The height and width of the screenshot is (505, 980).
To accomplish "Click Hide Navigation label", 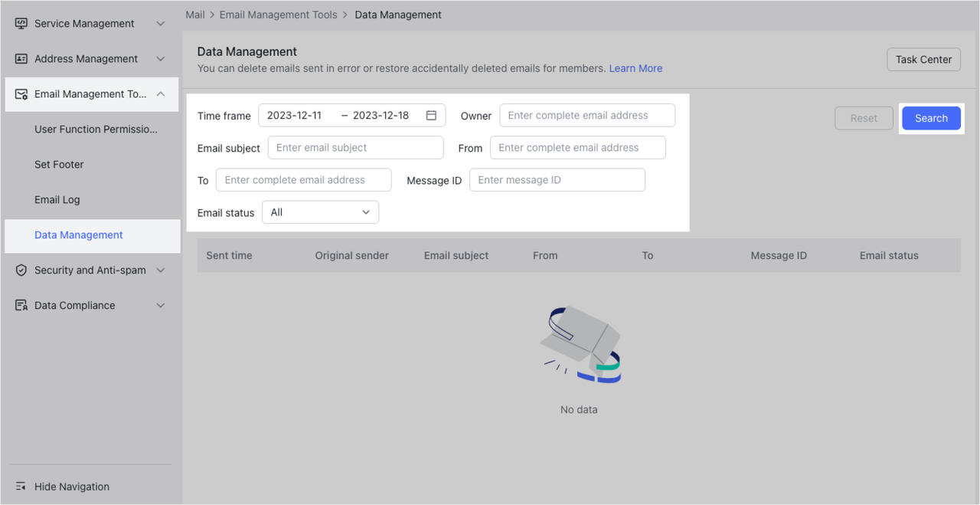I will click(x=72, y=487).
